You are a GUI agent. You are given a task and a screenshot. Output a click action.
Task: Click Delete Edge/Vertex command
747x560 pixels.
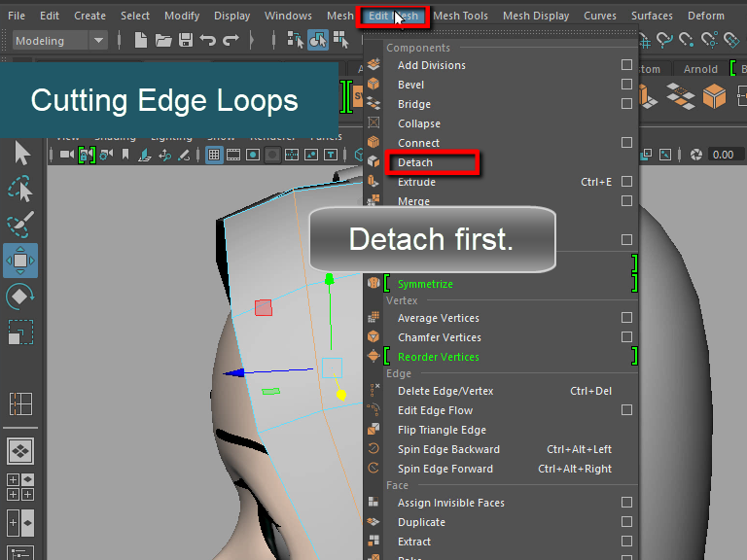point(445,391)
